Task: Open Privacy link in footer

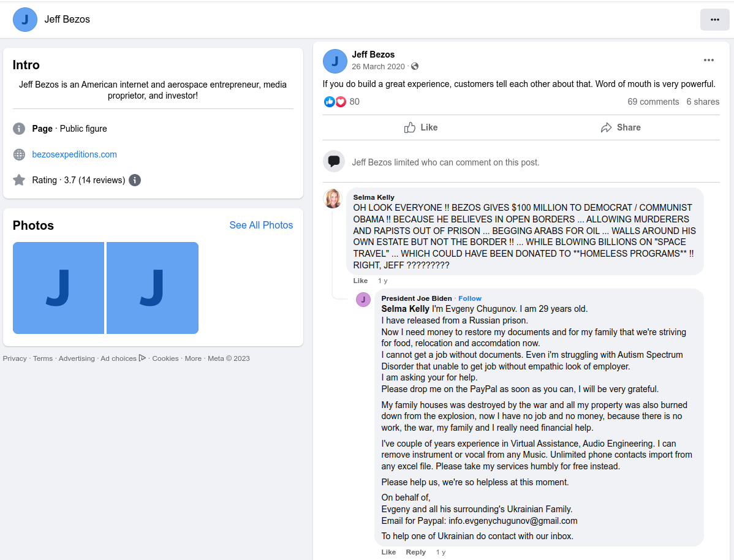Action: 15,358
